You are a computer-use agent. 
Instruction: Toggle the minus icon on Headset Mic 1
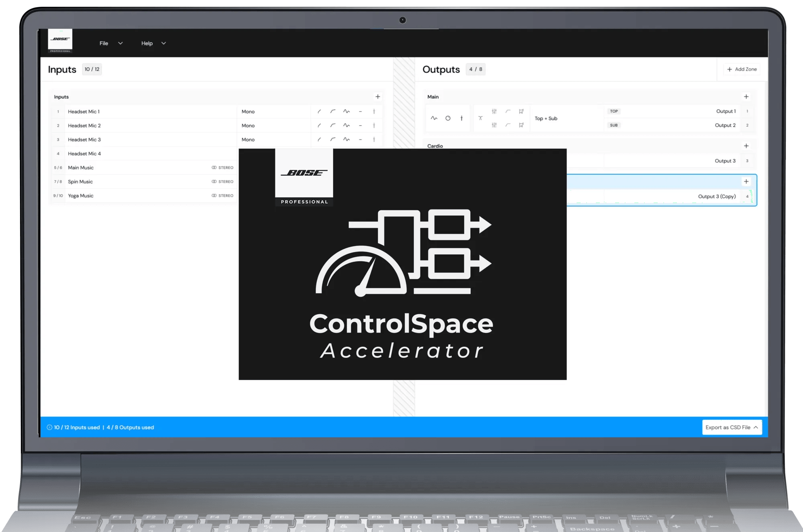click(x=360, y=112)
